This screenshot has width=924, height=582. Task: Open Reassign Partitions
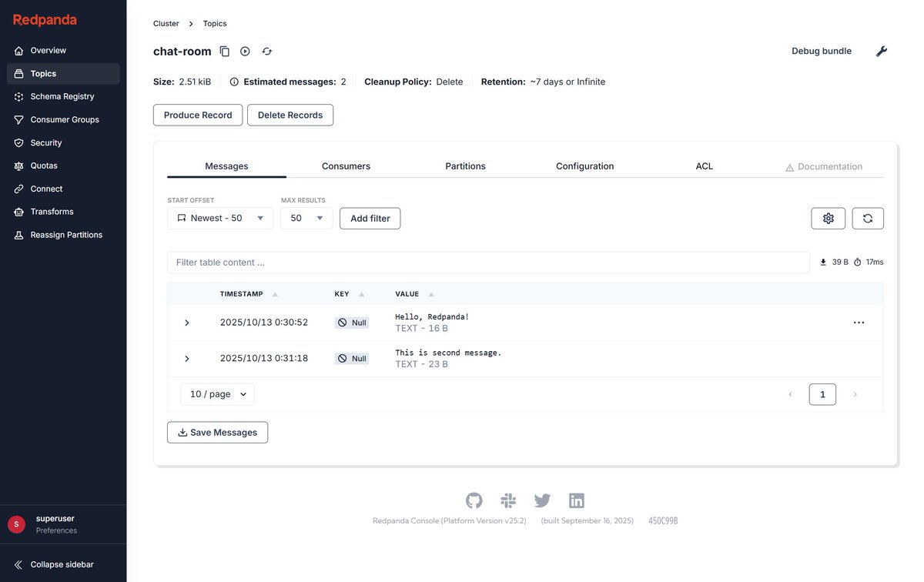click(x=63, y=235)
